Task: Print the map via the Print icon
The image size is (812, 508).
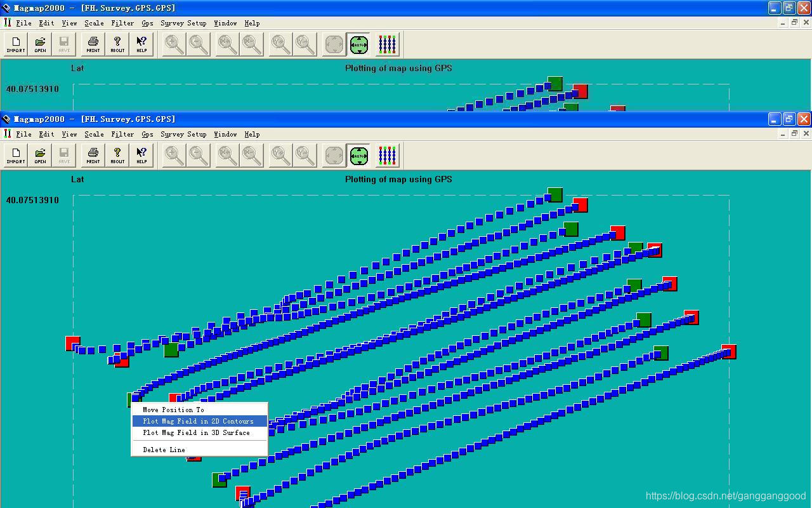Action: [x=92, y=155]
